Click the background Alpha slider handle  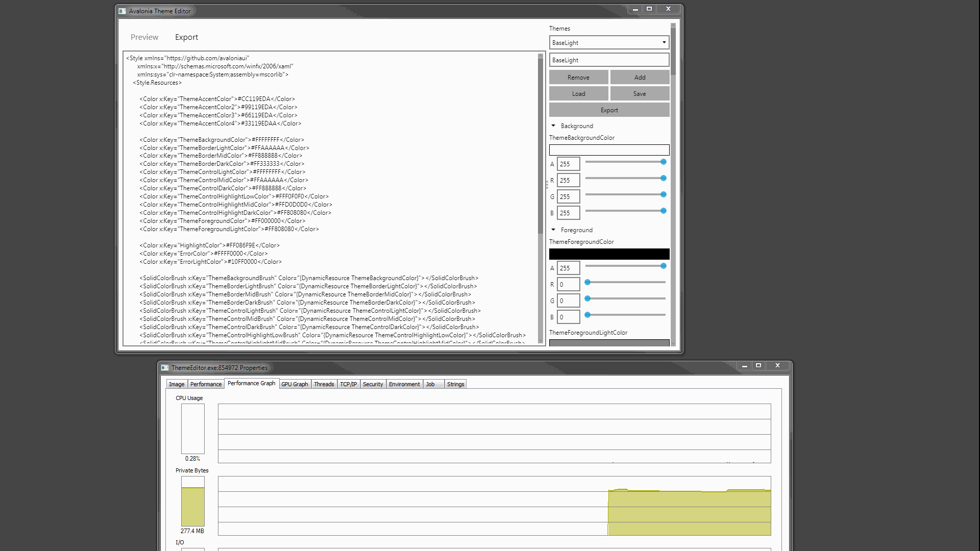pos(663,162)
